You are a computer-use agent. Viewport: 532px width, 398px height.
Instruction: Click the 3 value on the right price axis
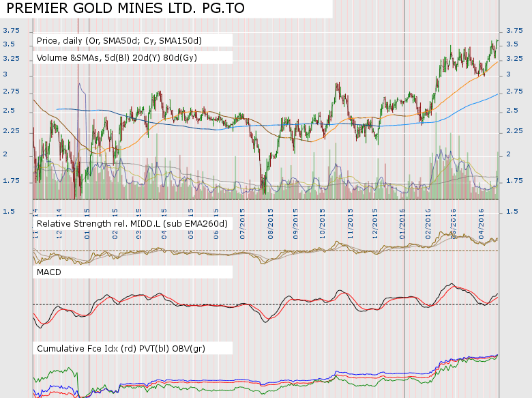pyautogui.click(x=509, y=74)
